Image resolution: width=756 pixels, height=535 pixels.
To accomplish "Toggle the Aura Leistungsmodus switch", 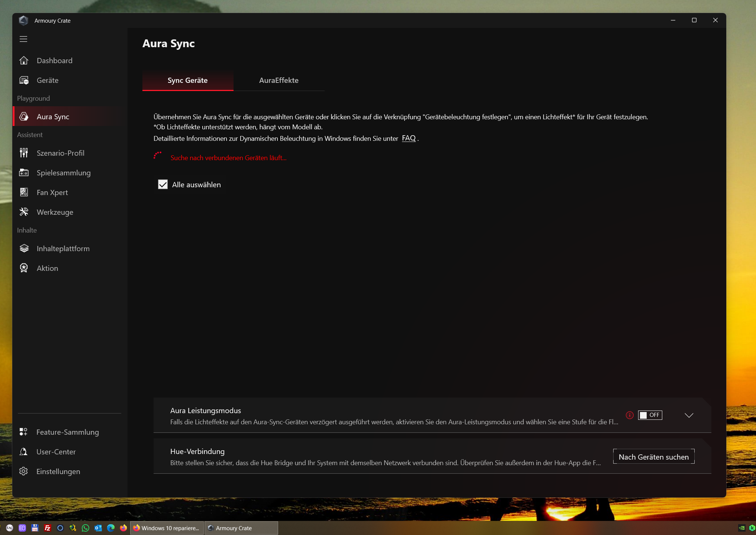I will [650, 415].
